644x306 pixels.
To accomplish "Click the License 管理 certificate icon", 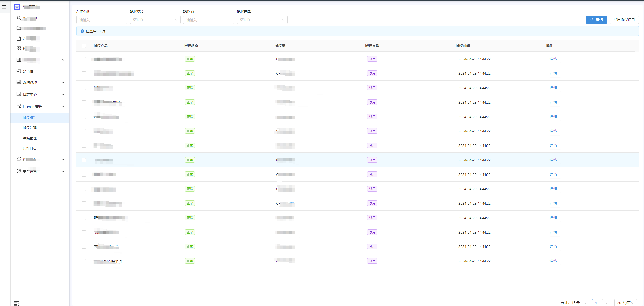I will [x=19, y=106].
